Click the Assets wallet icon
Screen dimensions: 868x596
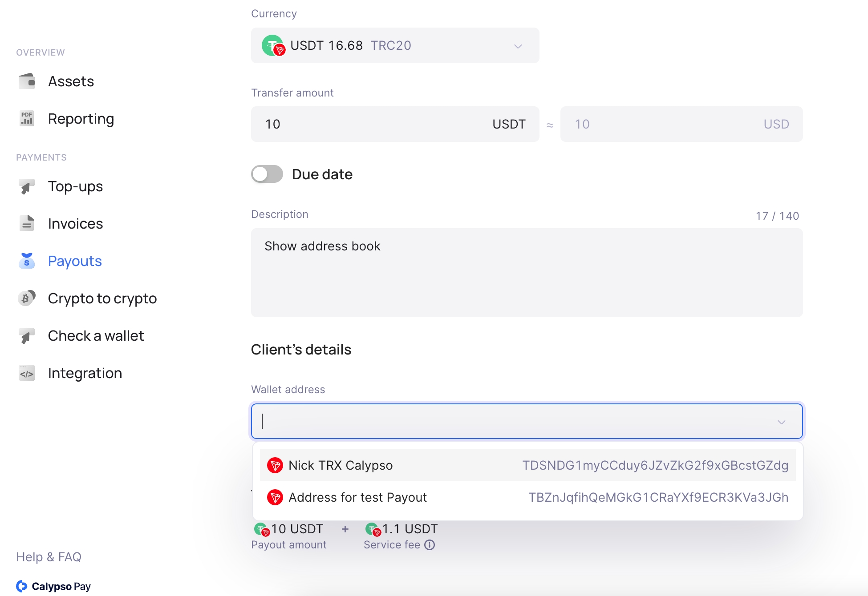point(27,81)
